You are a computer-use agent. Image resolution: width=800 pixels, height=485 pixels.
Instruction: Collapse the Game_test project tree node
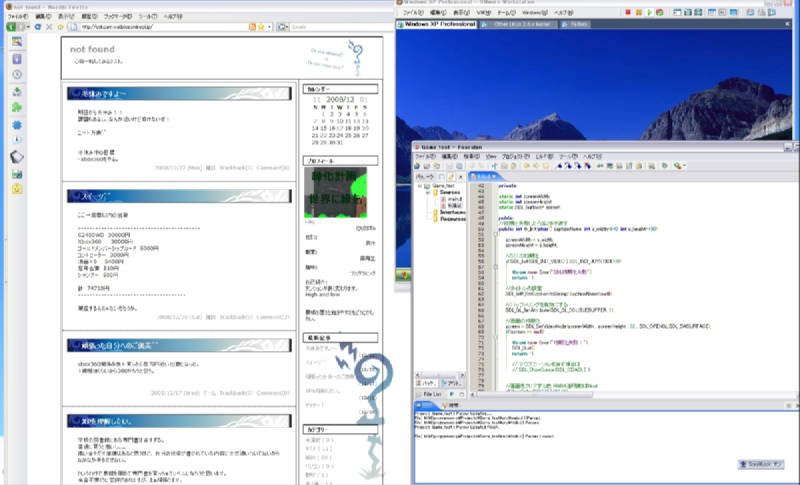[x=420, y=186]
